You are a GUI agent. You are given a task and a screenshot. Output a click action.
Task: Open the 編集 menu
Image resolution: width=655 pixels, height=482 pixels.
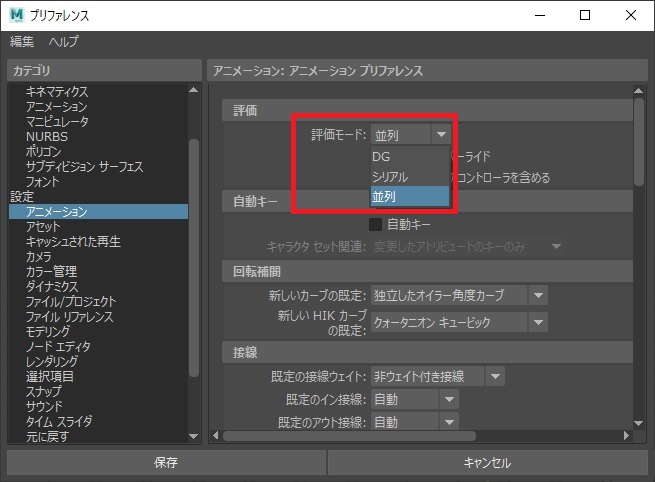click(22, 41)
